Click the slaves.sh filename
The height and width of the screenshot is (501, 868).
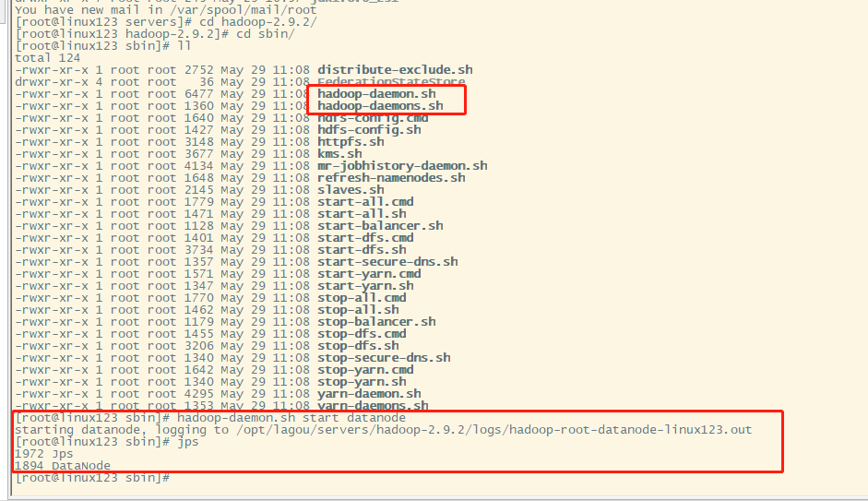[351, 190]
